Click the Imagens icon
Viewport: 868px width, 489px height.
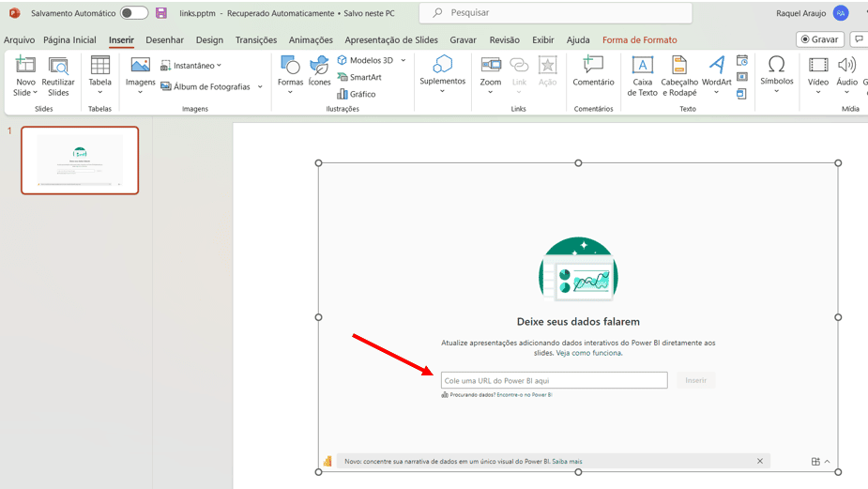coord(140,65)
